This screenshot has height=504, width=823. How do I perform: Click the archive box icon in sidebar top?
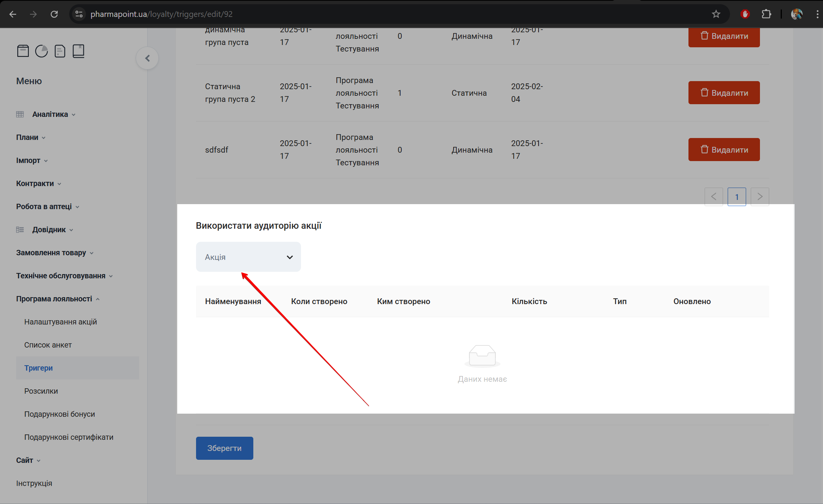coord(23,51)
